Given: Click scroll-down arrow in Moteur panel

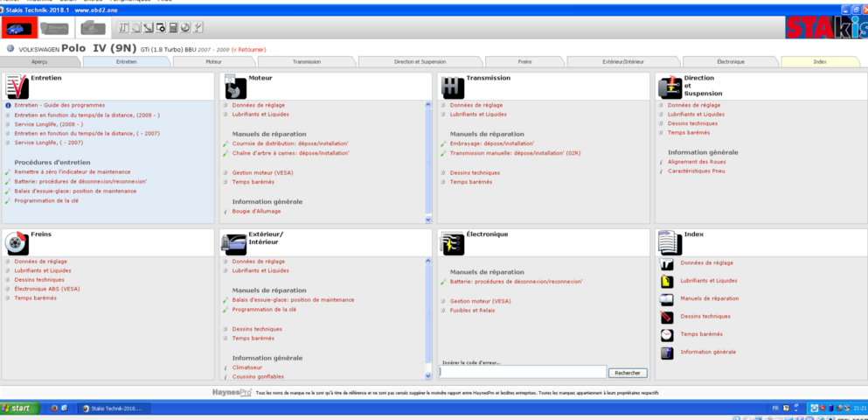Looking at the screenshot, I should 428,220.
